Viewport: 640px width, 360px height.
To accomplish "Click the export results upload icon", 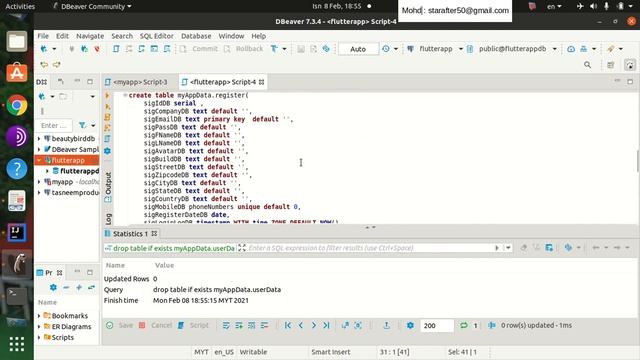I will tap(386, 325).
